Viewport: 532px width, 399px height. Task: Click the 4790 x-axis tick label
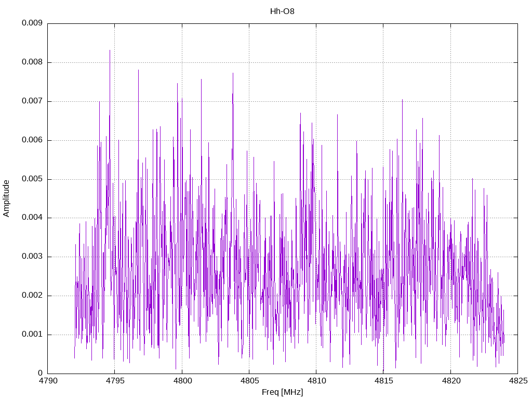pyautogui.click(x=48, y=381)
